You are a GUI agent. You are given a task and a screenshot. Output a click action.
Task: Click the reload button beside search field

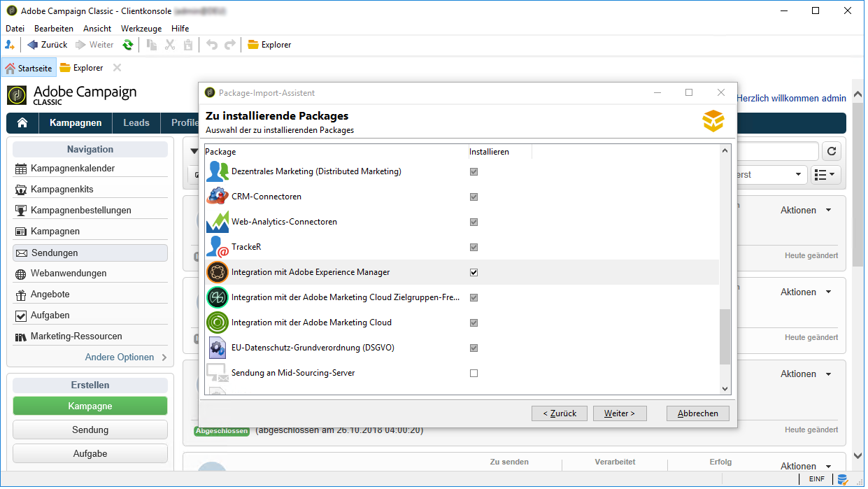[x=832, y=151]
